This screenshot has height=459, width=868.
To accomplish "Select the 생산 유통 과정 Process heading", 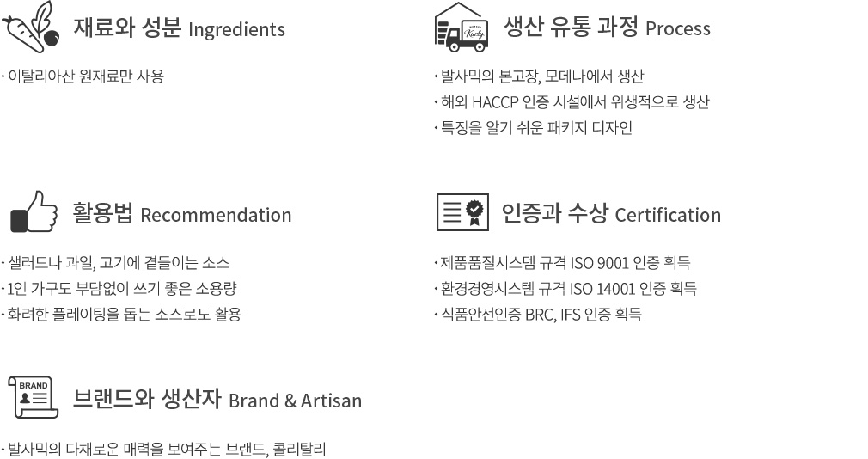I will (607, 28).
